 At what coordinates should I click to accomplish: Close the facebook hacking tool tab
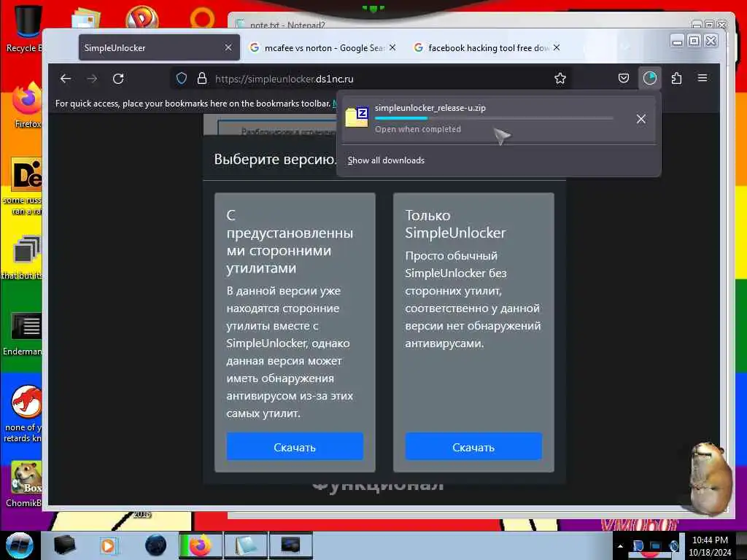tap(557, 47)
